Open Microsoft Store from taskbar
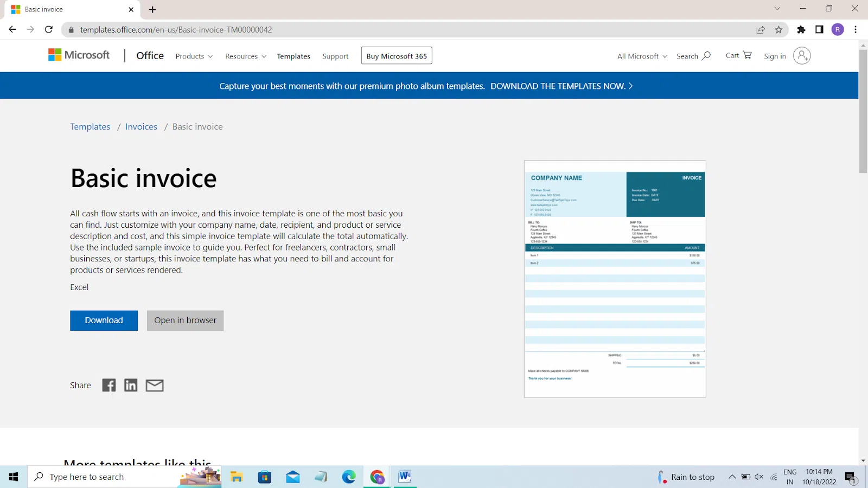Image resolution: width=868 pixels, height=488 pixels. pos(265,477)
